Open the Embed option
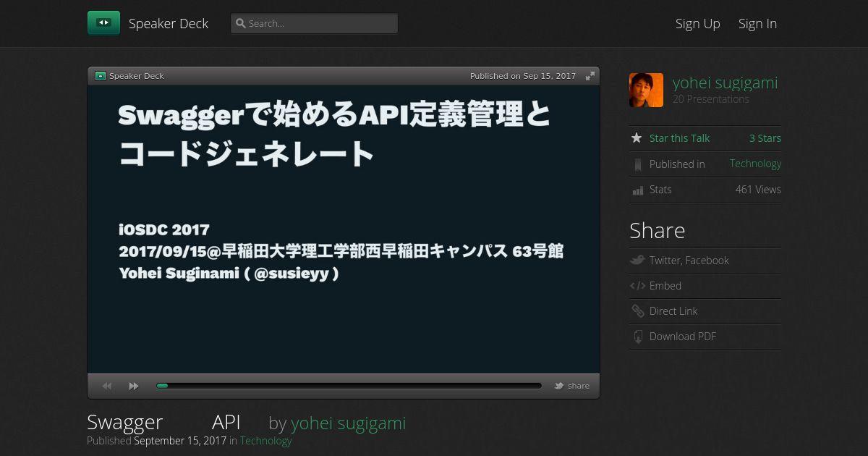This screenshot has height=456, width=868. (665, 286)
